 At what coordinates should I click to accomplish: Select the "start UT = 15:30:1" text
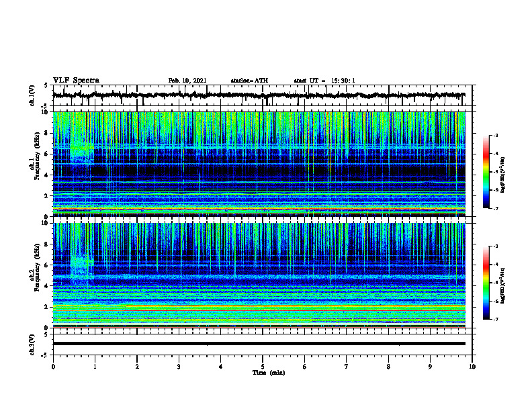[x=324, y=81]
